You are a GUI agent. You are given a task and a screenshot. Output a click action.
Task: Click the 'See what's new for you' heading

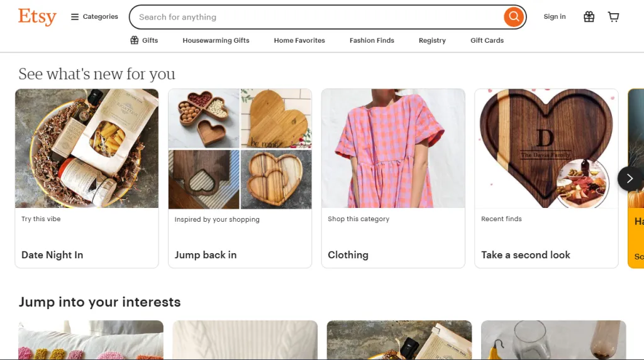pyautogui.click(x=96, y=74)
